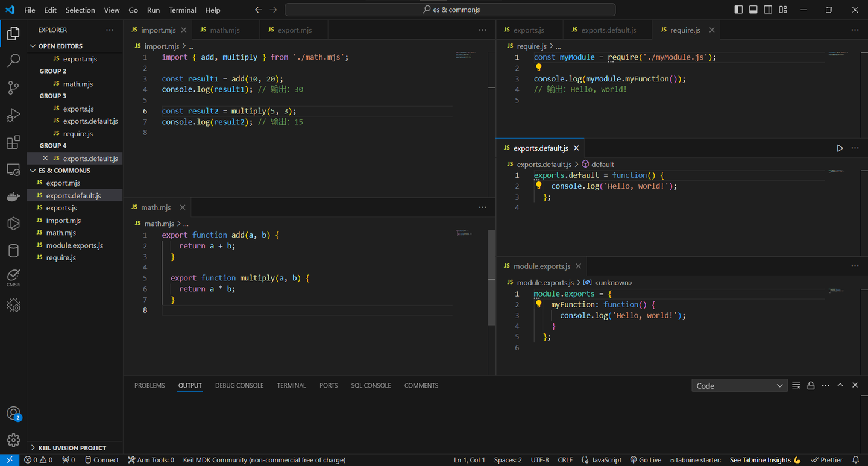Click See Tabnine Insights
This screenshot has height=466, width=868.
click(x=765, y=459)
